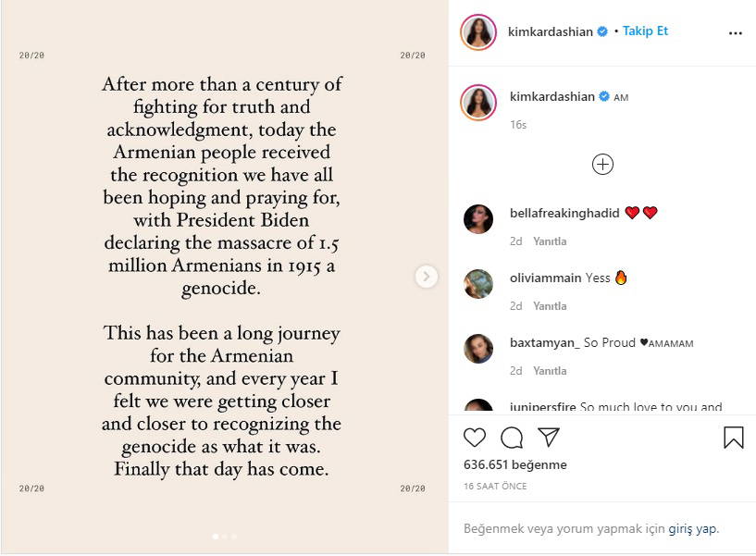Open kimkardashian username in post header
This screenshot has width=756, height=556.
pos(552,31)
